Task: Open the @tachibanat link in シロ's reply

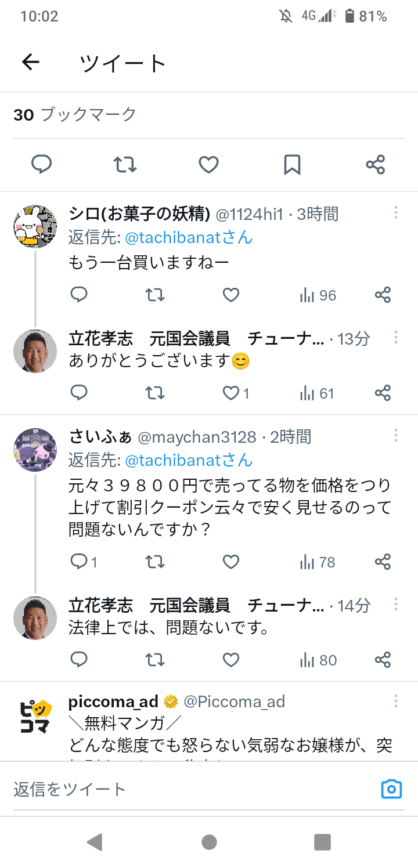Action: click(x=189, y=237)
